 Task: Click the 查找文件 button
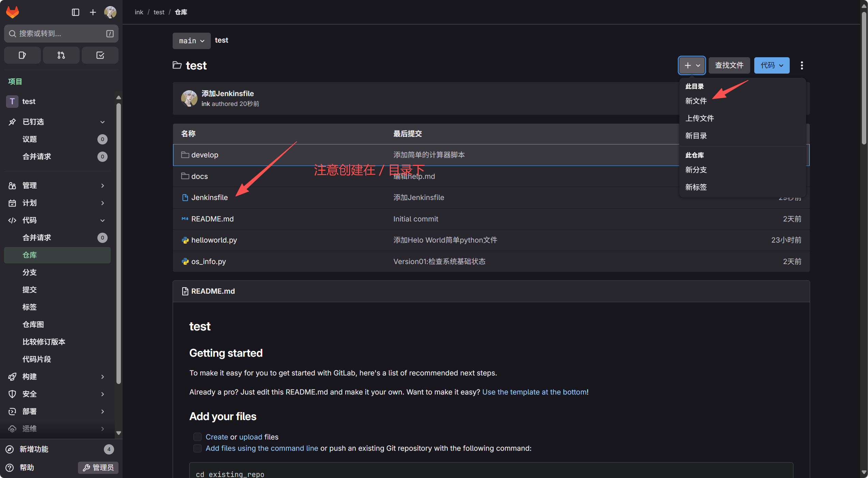coord(729,65)
